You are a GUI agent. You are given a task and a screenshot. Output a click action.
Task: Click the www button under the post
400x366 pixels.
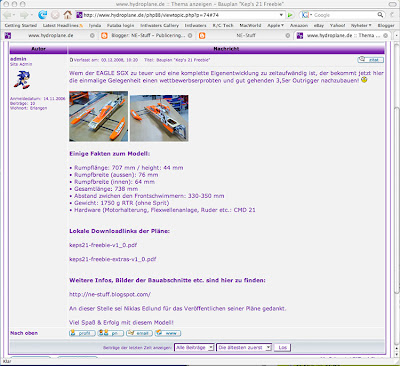168,333
